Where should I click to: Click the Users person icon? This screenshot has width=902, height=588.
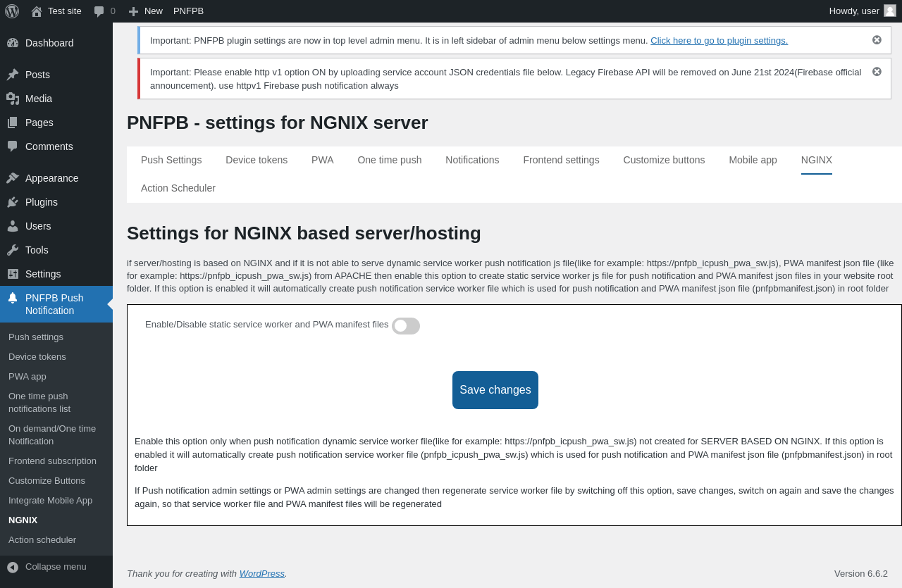coord(13,226)
